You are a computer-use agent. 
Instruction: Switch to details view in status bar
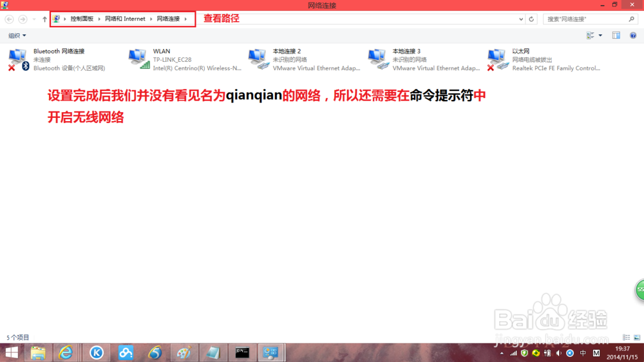626,338
